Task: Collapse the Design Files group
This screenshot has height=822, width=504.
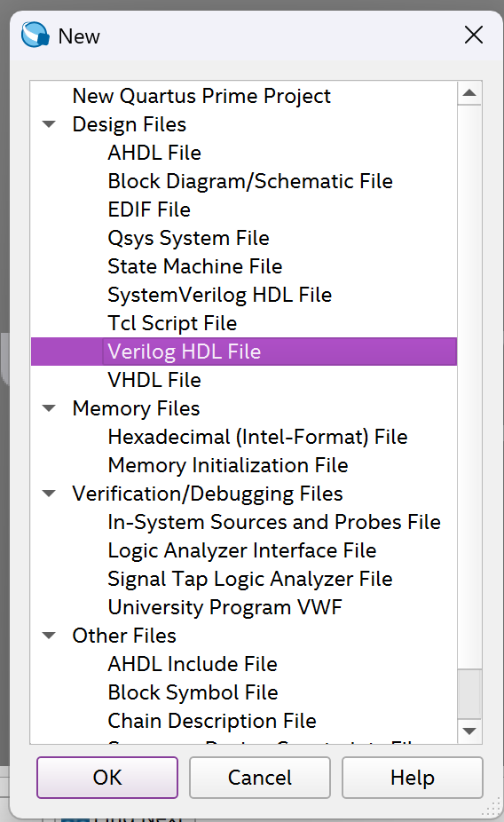Action: tap(49, 125)
